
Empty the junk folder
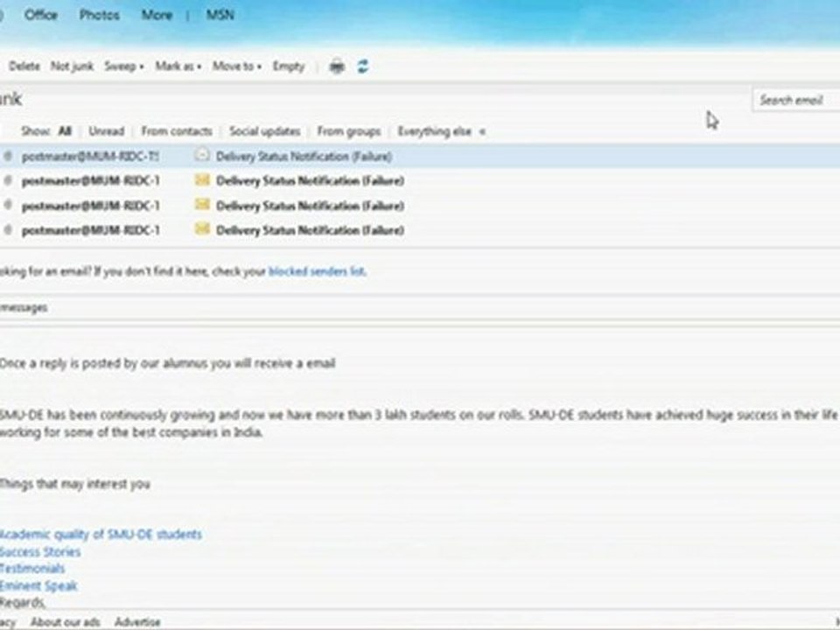(x=288, y=66)
